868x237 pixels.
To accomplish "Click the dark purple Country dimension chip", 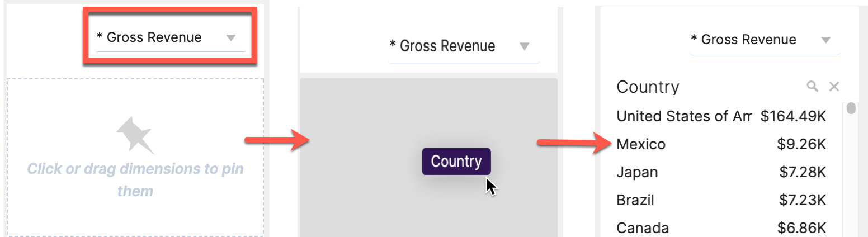I will coord(456,162).
